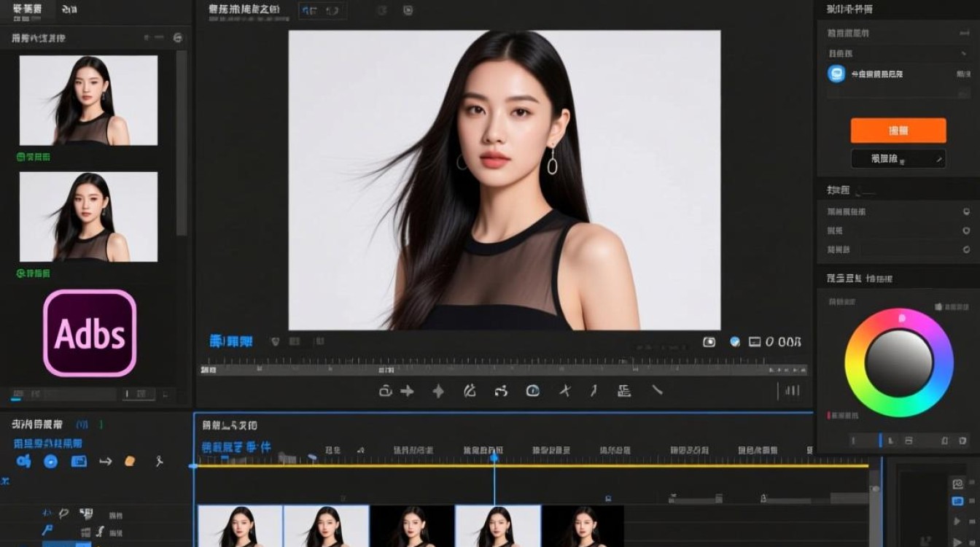Click the yellow work area bar above the track
This screenshot has height=547, width=980.
[532, 466]
